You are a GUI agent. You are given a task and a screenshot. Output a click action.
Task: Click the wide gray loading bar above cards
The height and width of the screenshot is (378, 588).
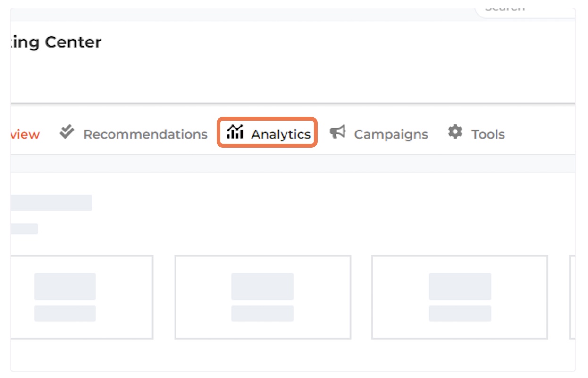(x=51, y=203)
